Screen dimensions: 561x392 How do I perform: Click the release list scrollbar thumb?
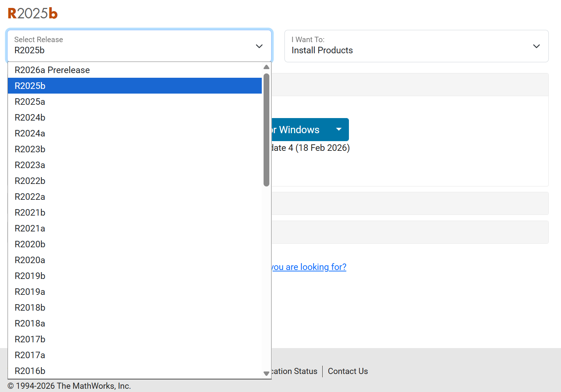[266, 130]
